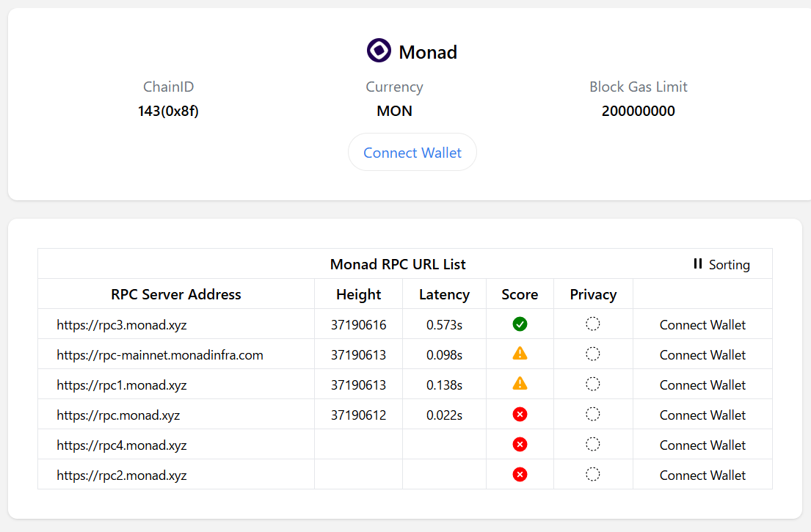Select the https://rpc-mainnet.monadinfra.com address
The width and height of the screenshot is (811, 532).
pyautogui.click(x=160, y=354)
